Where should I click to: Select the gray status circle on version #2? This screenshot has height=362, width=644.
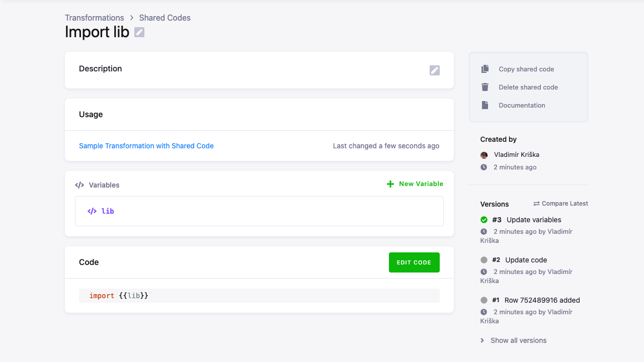tap(484, 260)
